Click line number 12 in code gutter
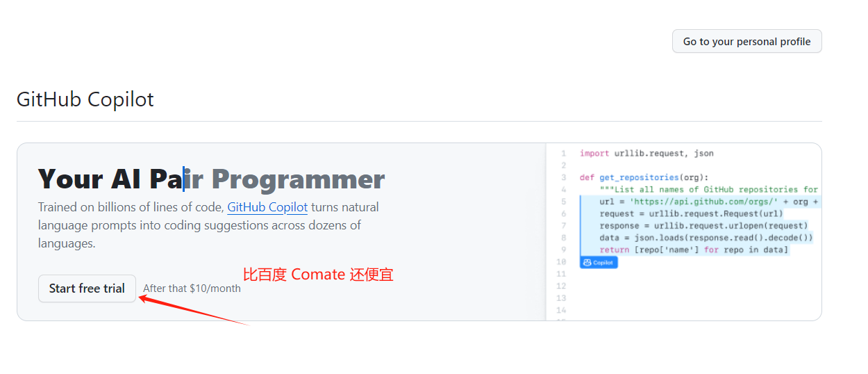 561,286
